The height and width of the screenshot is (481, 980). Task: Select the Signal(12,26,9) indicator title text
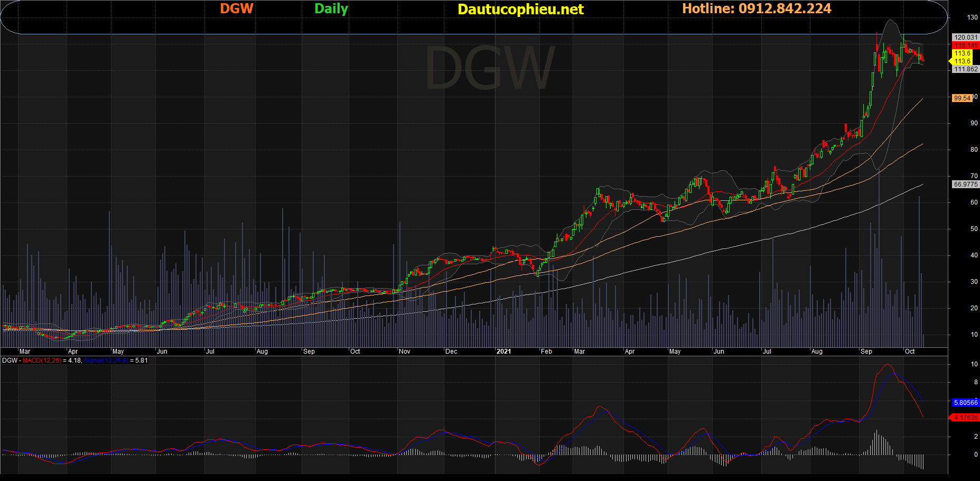(x=106, y=360)
